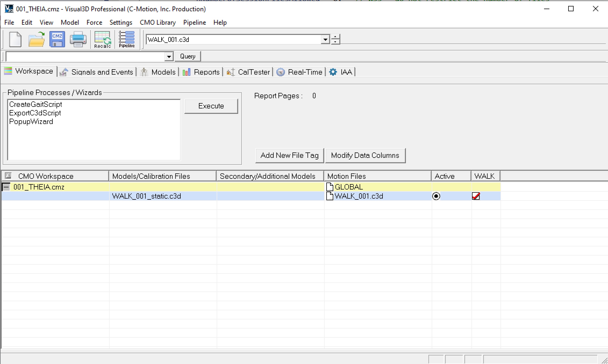Open the Settings menu
Viewport: 608px width, 364px height.
121,23
